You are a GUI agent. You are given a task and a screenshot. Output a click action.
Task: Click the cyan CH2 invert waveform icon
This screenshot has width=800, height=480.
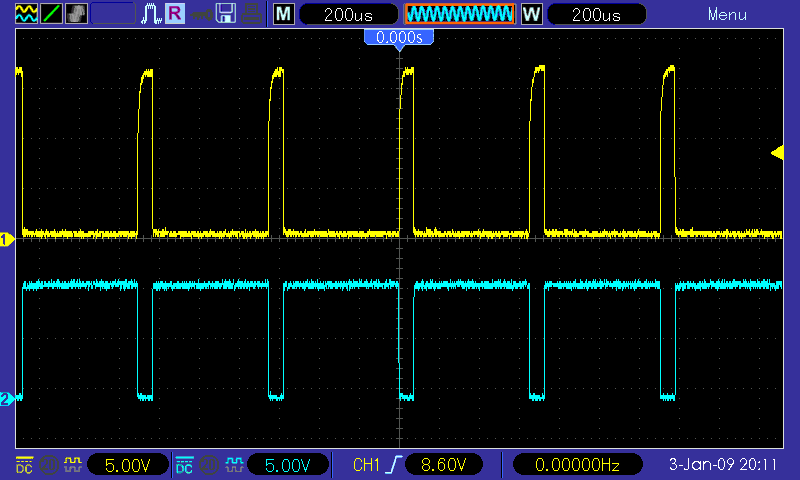[234, 465]
